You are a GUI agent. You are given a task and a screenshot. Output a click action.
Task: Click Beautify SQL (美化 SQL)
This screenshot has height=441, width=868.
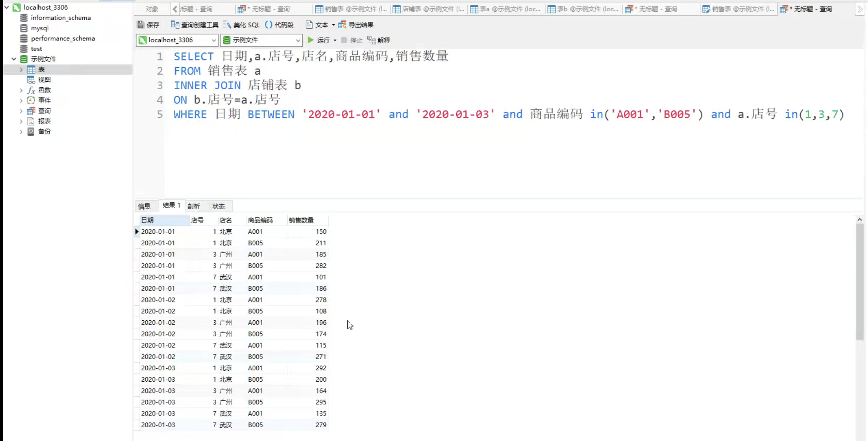point(242,25)
